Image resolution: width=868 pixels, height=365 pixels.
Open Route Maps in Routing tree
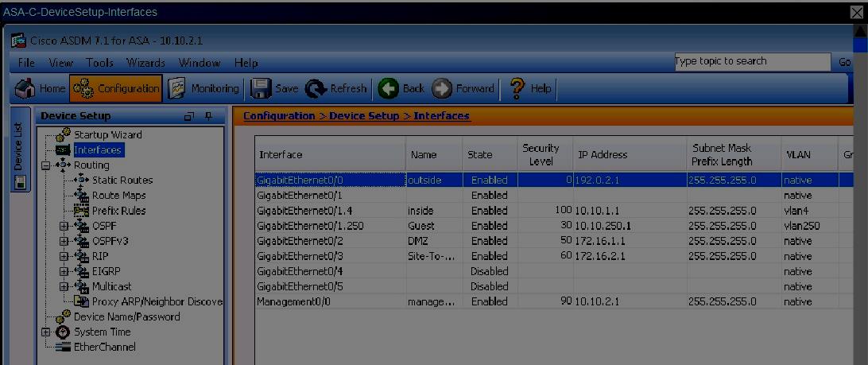pyautogui.click(x=119, y=196)
